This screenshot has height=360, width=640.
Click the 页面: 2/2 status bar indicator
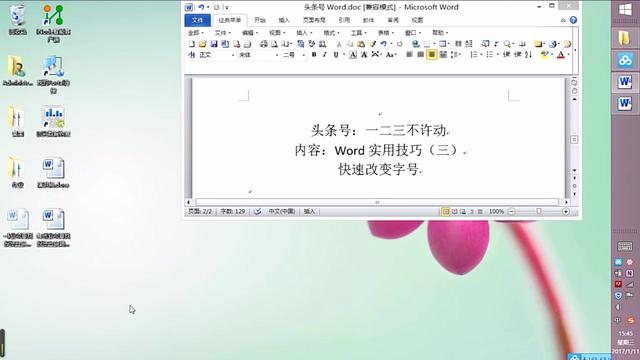[x=200, y=211]
